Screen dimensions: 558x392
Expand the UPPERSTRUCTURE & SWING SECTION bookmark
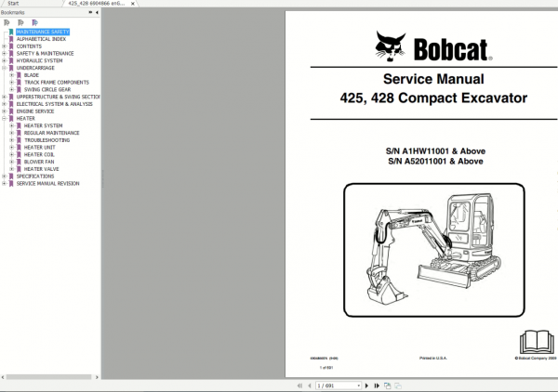point(4,97)
